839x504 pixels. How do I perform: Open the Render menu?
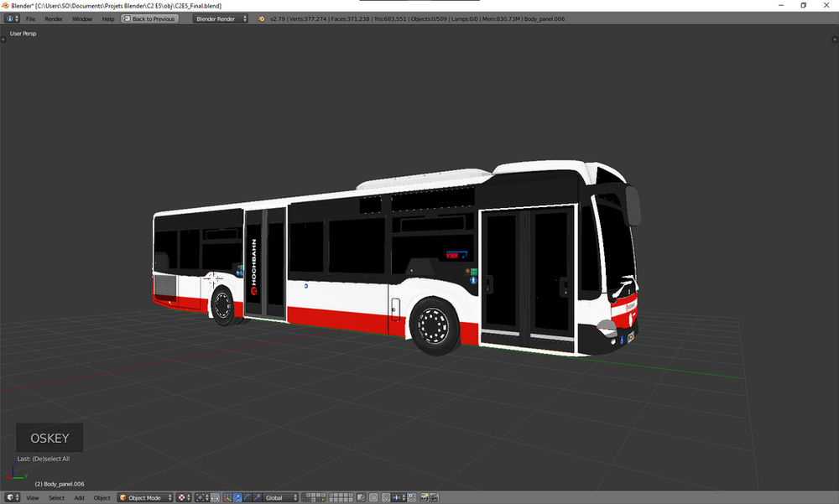click(54, 18)
